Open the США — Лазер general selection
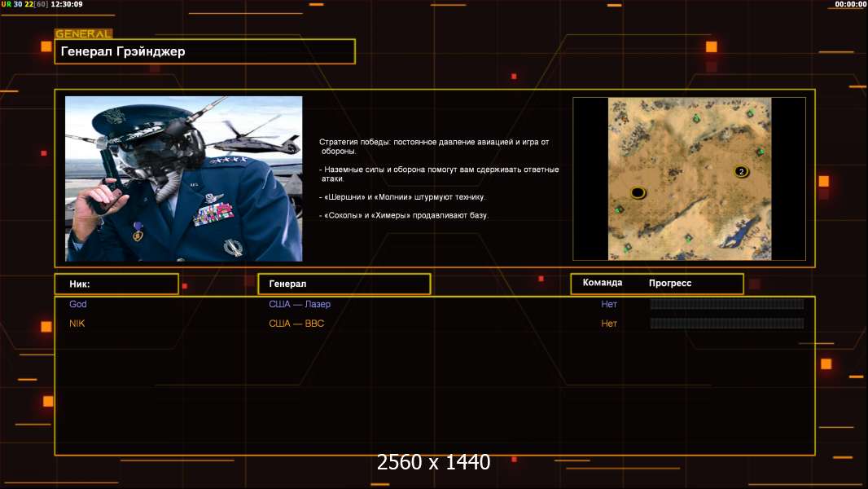This screenshot has width=868, height=489. 300,304
